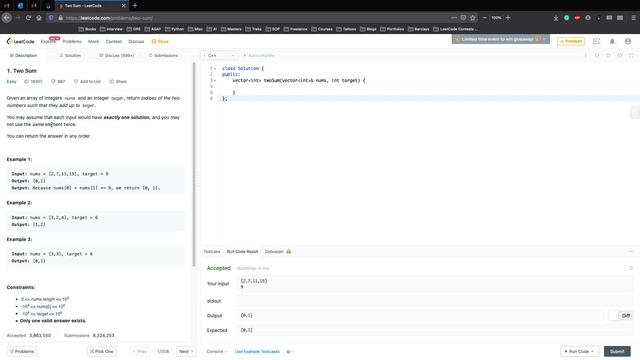Toggle the Diff switch

coord(620,316)
